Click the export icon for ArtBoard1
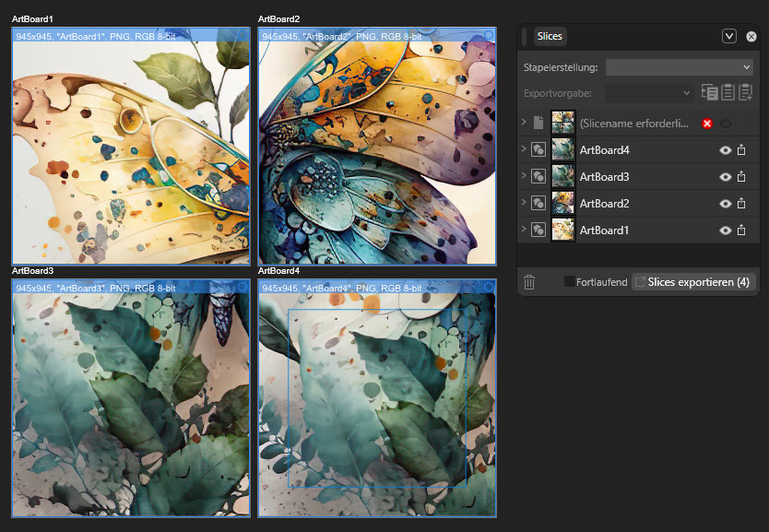Image resolution: width=769 pixels, height=532 pixels. coord(740,231)
